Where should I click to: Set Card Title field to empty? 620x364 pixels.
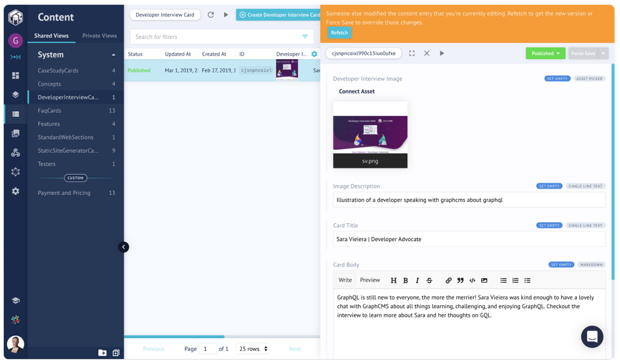point(549,226)
